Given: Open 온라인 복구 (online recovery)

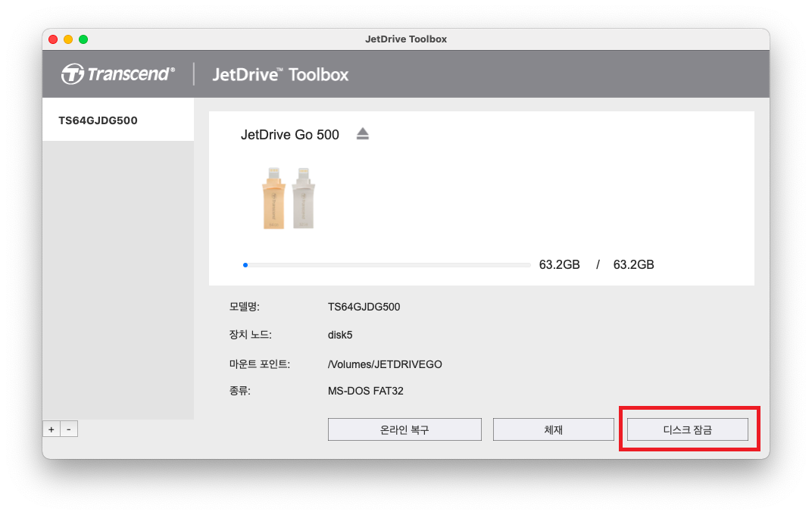Looking at the screenshot, I should 404,429.
